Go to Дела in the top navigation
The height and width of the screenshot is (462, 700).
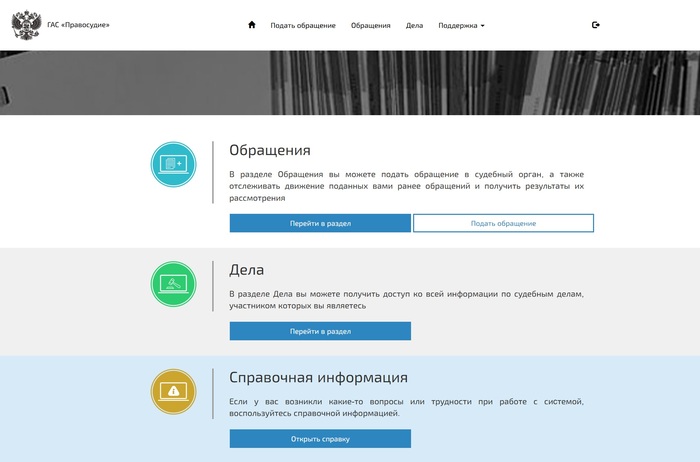pos(414,25)
